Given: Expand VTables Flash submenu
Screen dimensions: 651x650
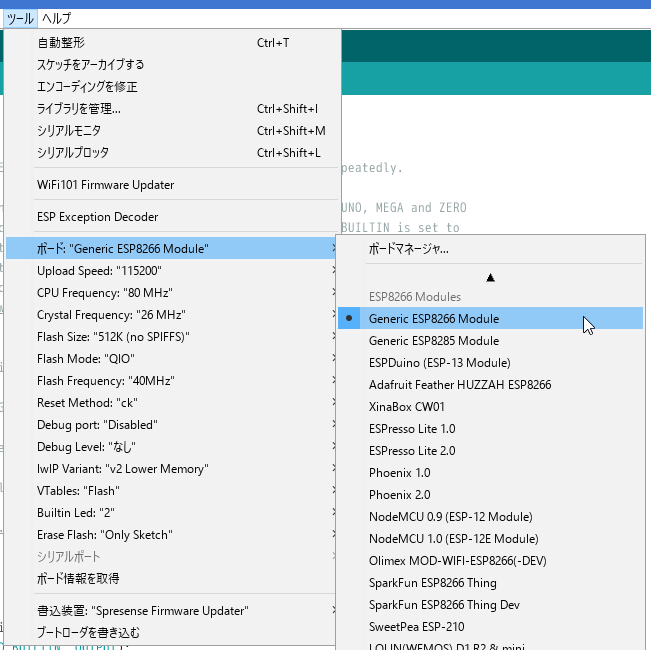Looking at the screenshot, I should tap(171, 491).
